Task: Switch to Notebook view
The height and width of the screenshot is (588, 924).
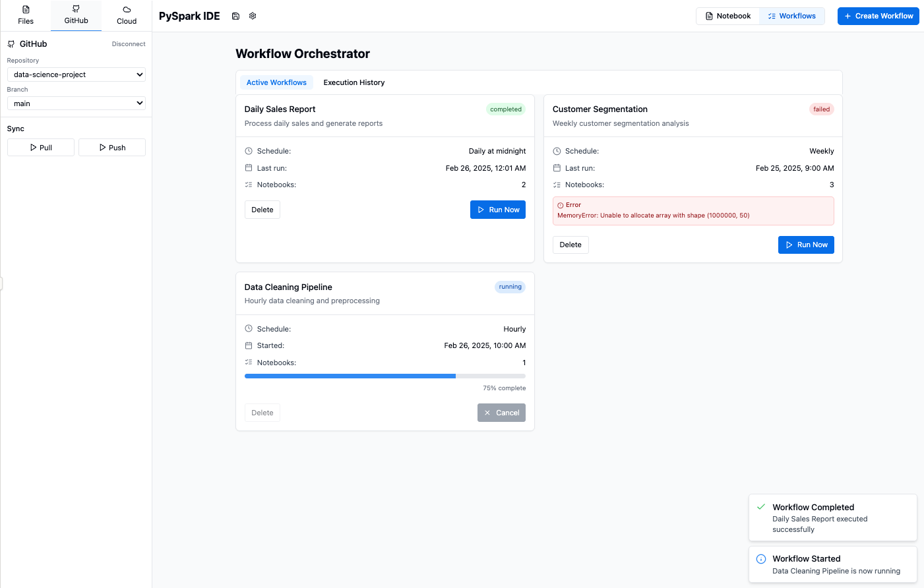Action: pyautogui.click(x=728, y=15)
